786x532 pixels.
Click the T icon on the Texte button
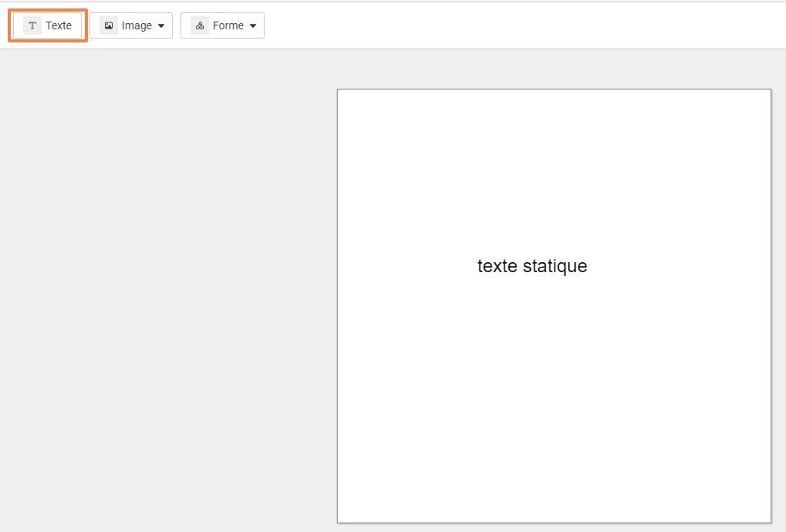(32, 25)
